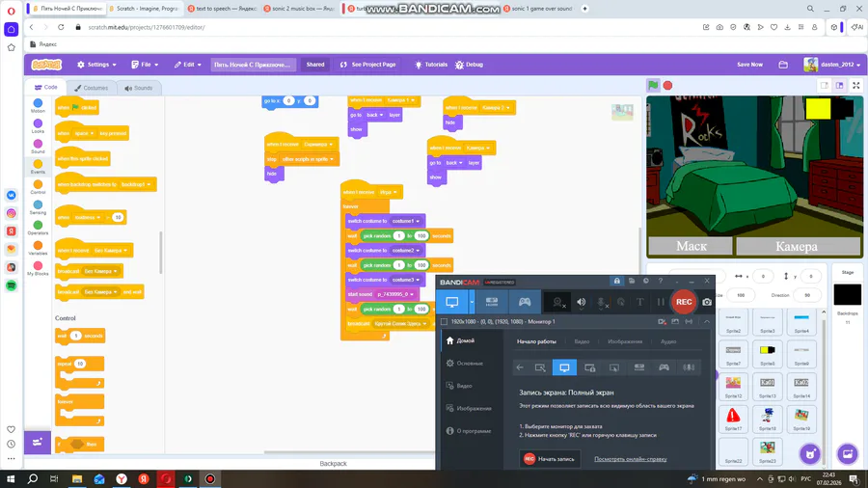Select the Control block category
This screenshot has height=488, width=868.
point(38,187)
